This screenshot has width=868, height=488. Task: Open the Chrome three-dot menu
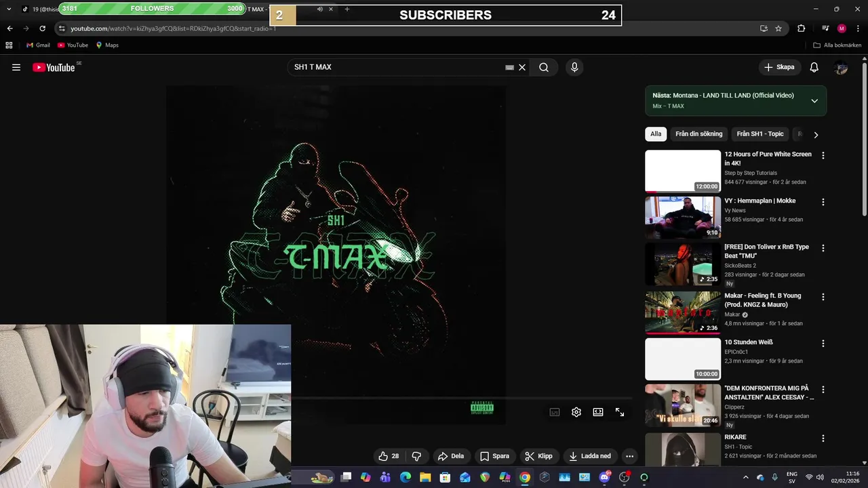point(858,28)
